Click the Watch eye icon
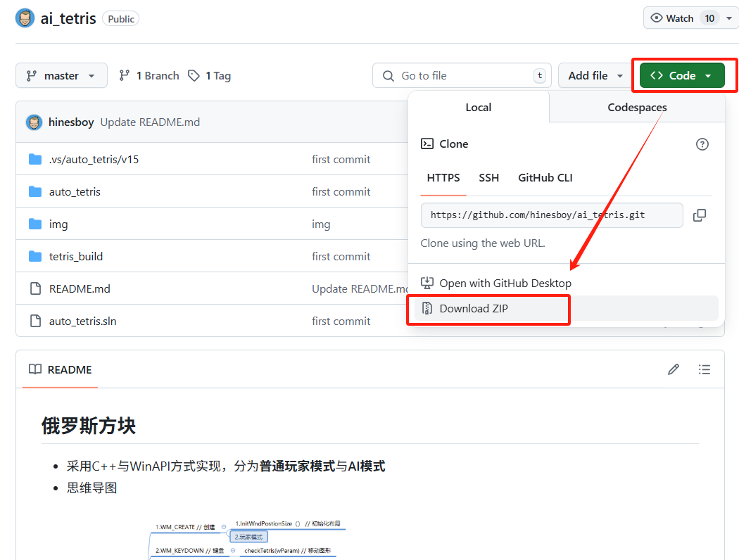This screenshot has height=560, width=739. pyautogui.click(x=656, y=18)
